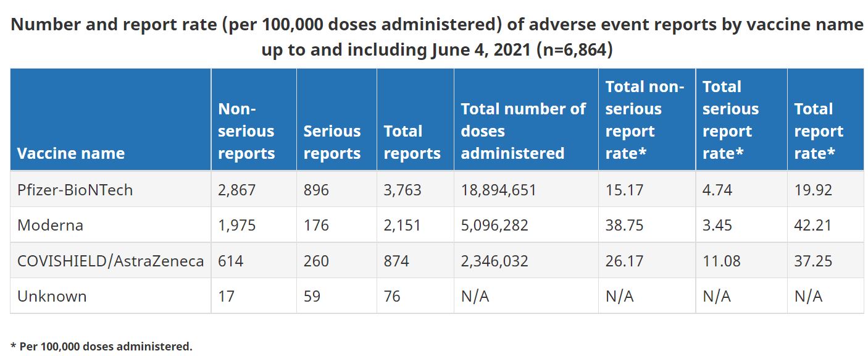Image resolution: width=868 pixels, height=356 pixels.
Task: Click Moderna total report rate 42.21
Action: pos(813,225)
